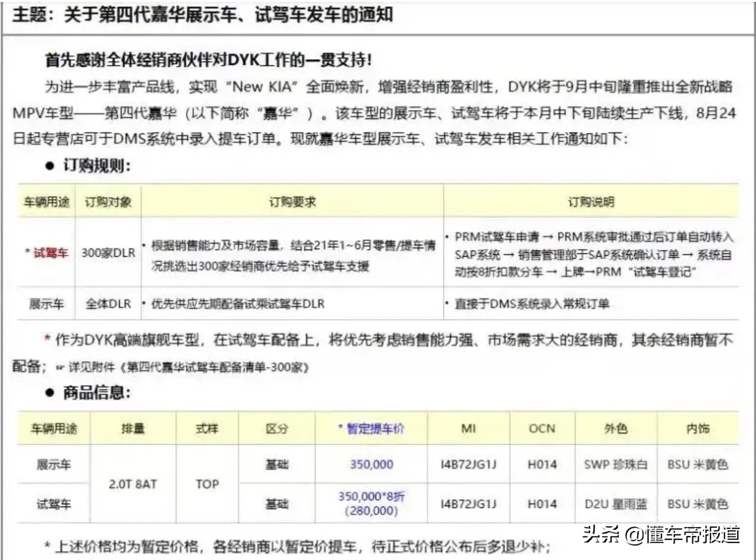Click H014 in the 试驾车 product row
756x560 pixels.
[x=542, y=504]
